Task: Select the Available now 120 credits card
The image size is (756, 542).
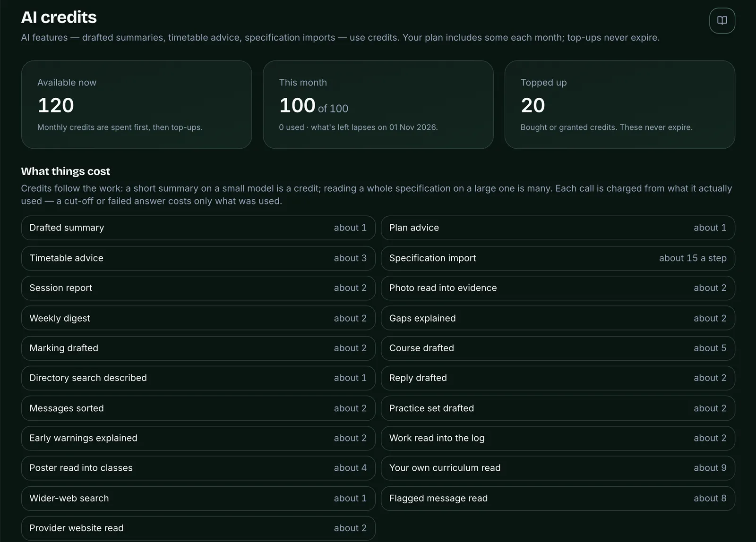Action: (137, 105)
